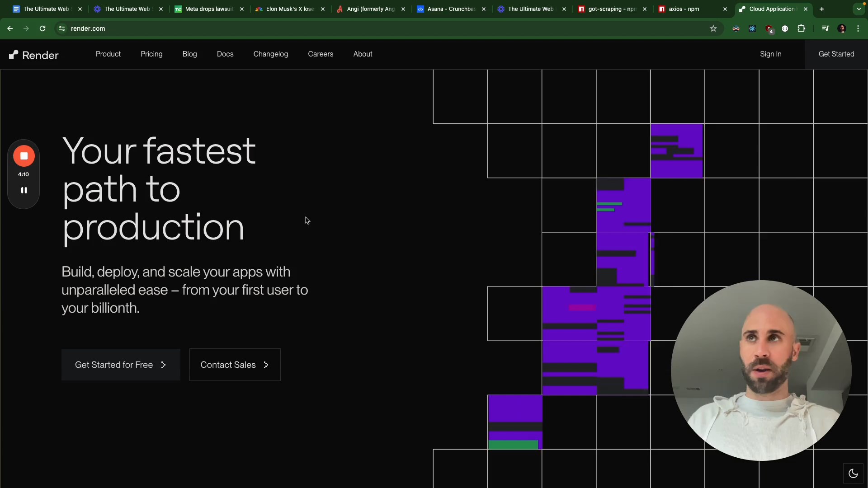Click the Get Started header button
The image size is (868, 488).
point(836,54)
